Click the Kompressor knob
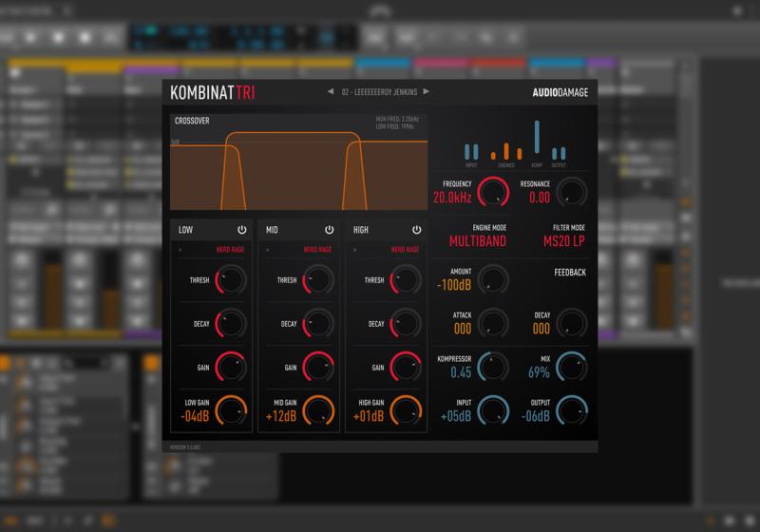The height and width of the screenshot is (532, 760). tap(492, 368)
